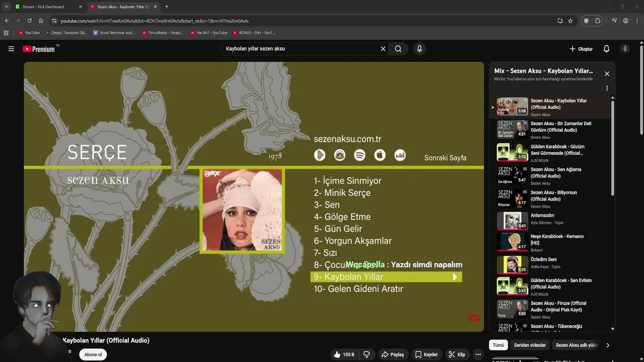
Task: Select the Seriden videolar filter chip
Action: coord(529,345)
